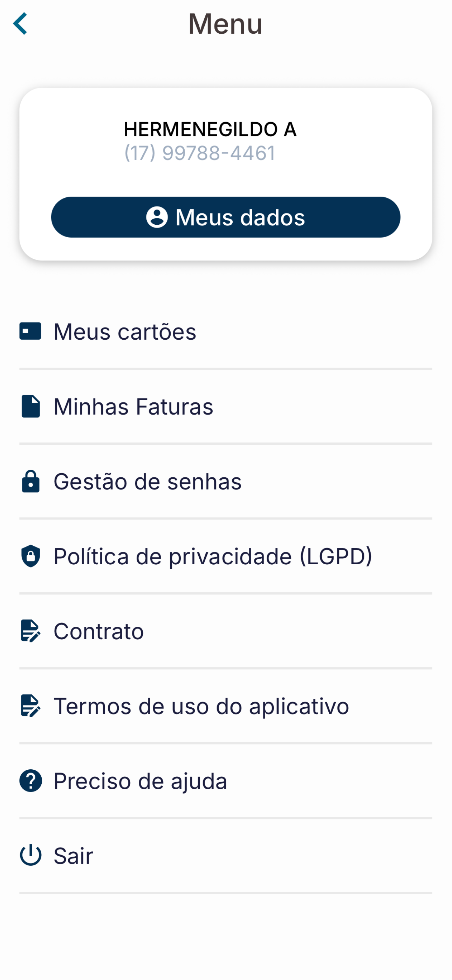
Task: Open Meus dados profile button
Action: pyautogui.click(x=226, y=217)
